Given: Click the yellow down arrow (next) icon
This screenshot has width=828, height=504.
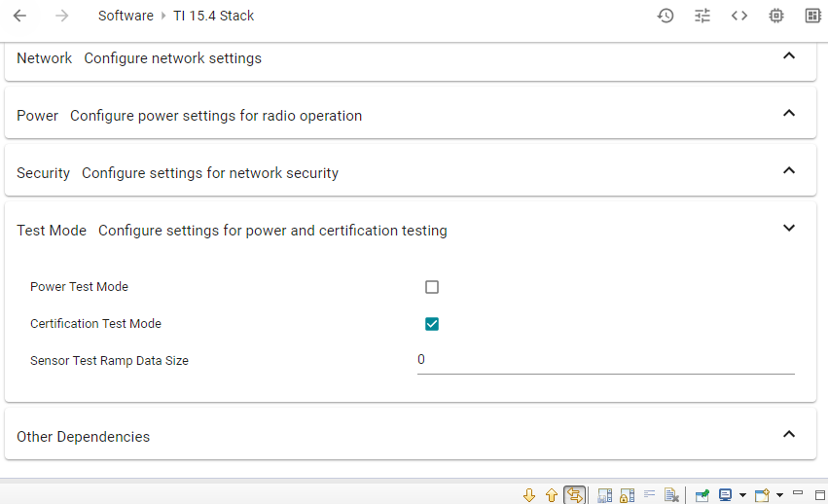Looking at the screenshot, I should coord(529,495).
